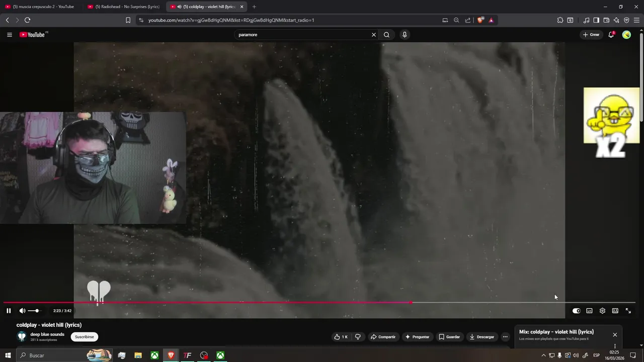The width and height of the screenshot is (644, 362).
Task: Close the coldplay violet hill tab
Action: point(242,7)
